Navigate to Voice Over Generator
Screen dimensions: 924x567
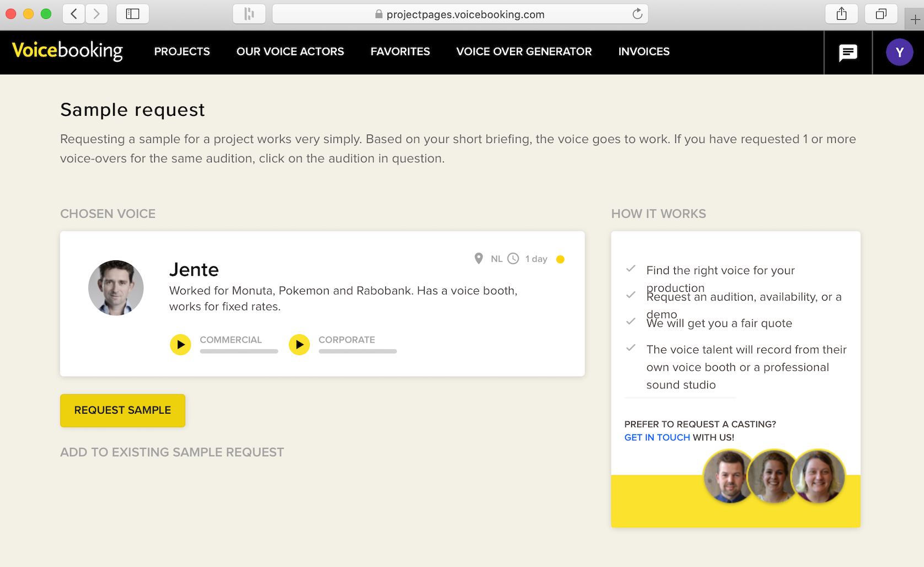pos(524,51)
